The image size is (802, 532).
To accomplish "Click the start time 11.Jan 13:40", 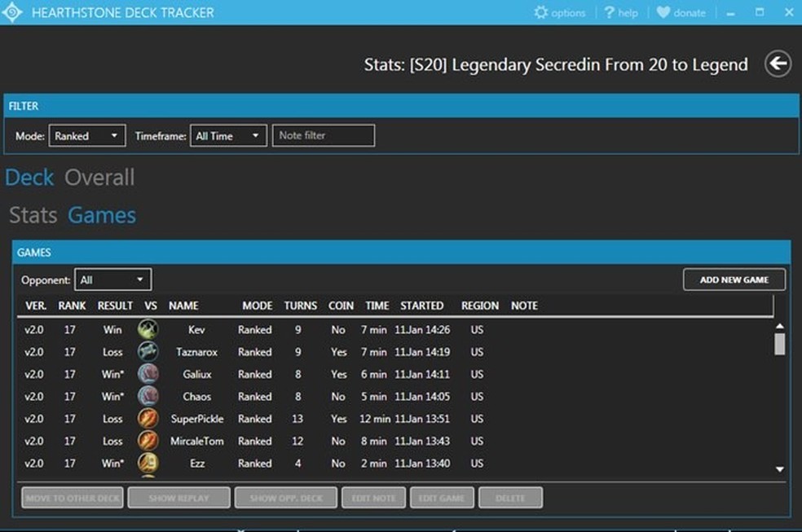I will 422,463.
